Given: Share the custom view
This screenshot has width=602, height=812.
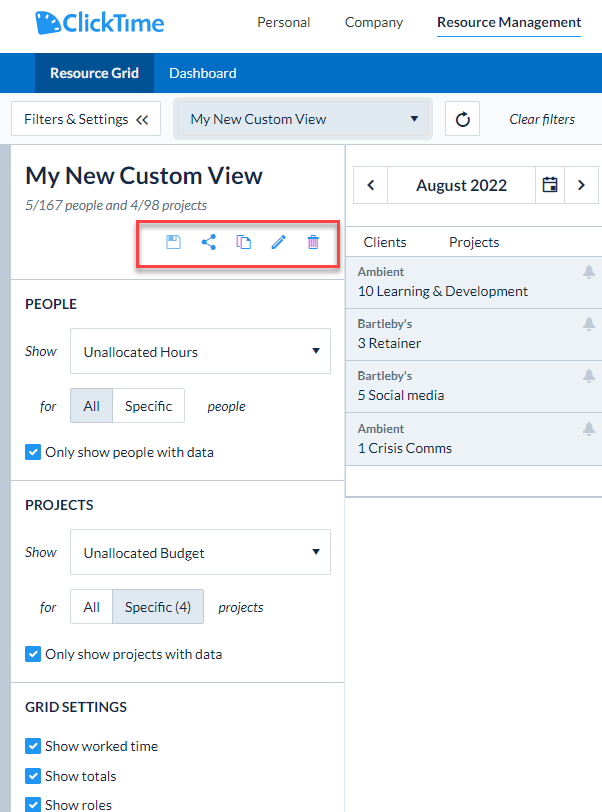Looking at the screenshot, I should (209, 242).
